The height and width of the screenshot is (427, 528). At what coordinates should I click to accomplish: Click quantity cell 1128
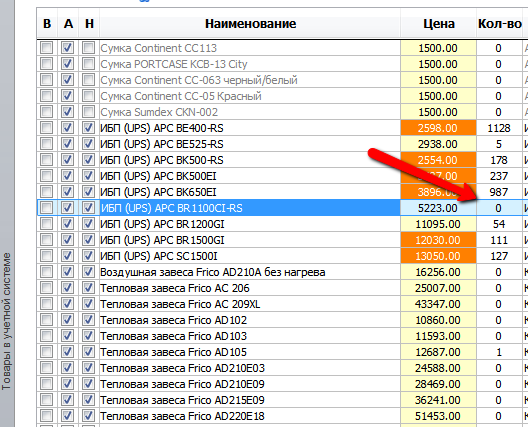(499, 128)
